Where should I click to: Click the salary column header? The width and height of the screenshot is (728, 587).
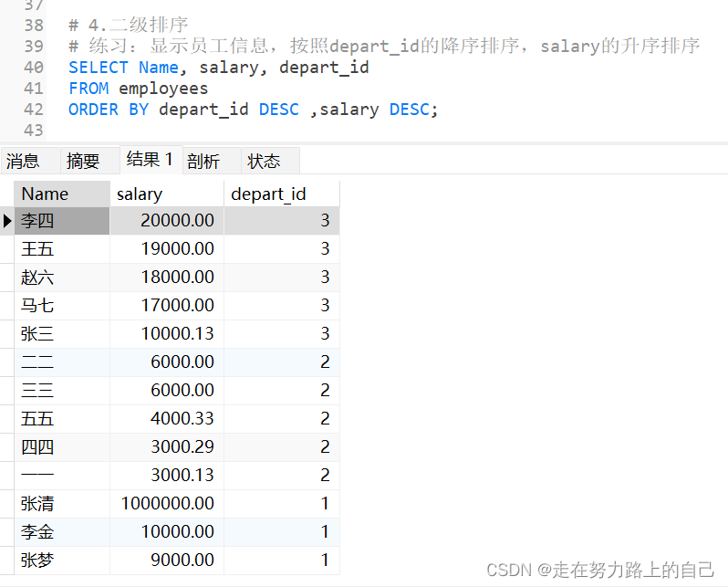coord(167,194)
